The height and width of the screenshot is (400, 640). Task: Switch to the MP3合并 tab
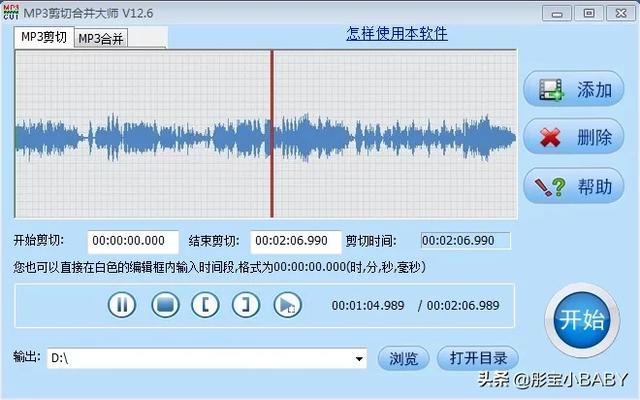tap(101, 39)
